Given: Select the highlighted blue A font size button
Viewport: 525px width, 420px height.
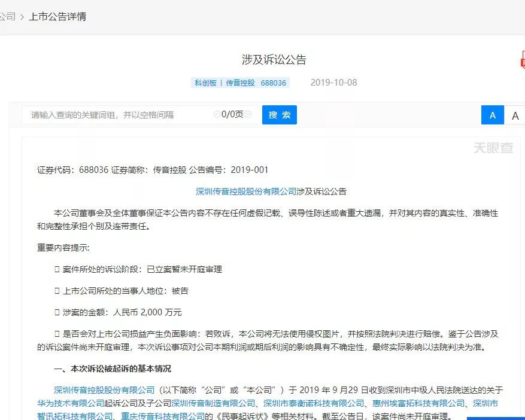Looking at the screenshot, I should (493, 115).
